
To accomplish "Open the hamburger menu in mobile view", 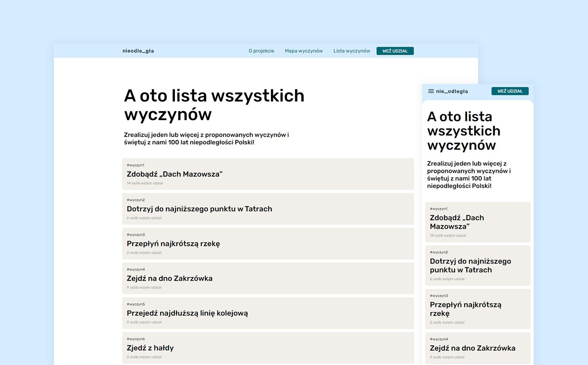I will pyautogui.click(x=431, y=91).
